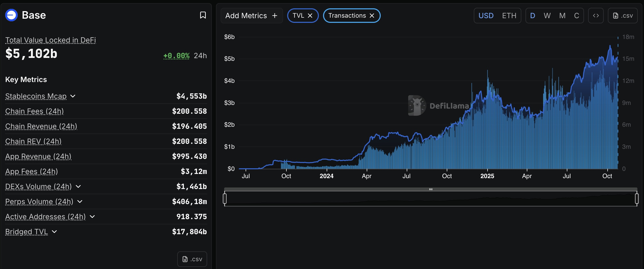The height and width of the screenshot is (269, 644).
Task: Select USD denomination toggle
Action: tap(486, 16)
